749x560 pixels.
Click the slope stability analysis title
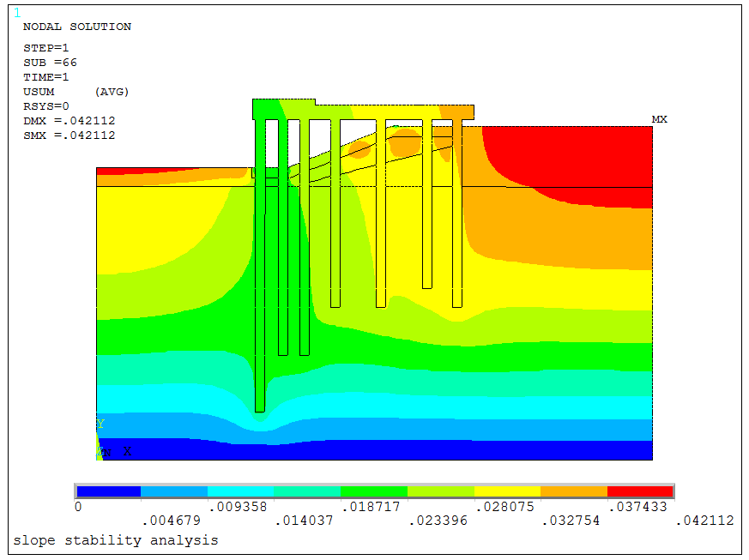click(x=115, y=540)
